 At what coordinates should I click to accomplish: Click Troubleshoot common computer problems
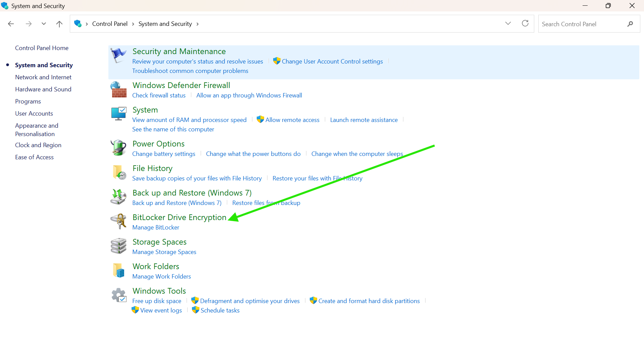coord(190,71)
